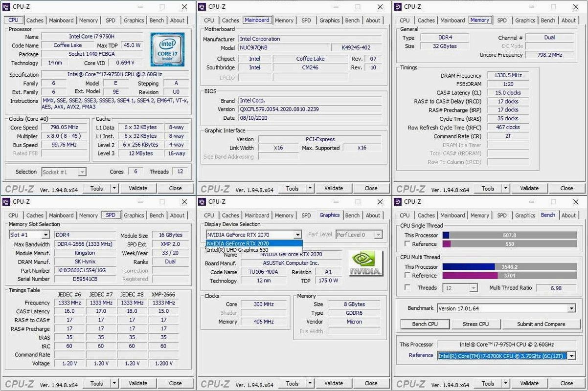This screenshot has width=588, height=391.
Task: Open CPU tab in the Bench window
Action: tap(405, 216)
